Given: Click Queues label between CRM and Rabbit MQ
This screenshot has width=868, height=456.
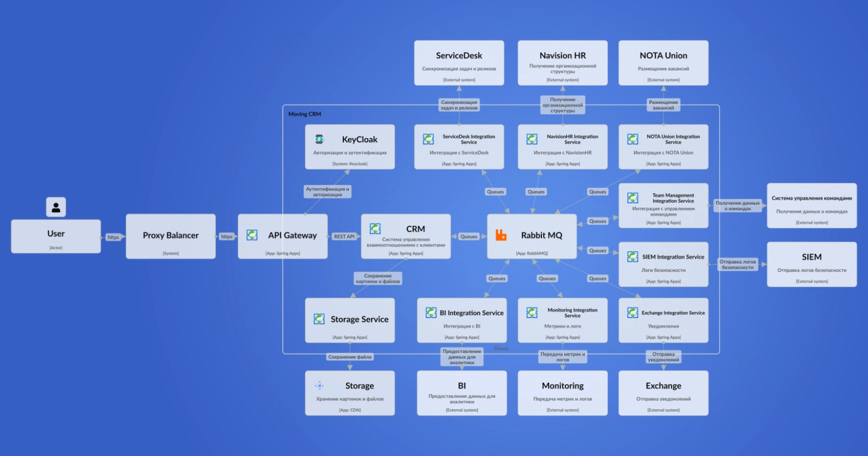Looking at the screenshot, I should tap(469, 237).
